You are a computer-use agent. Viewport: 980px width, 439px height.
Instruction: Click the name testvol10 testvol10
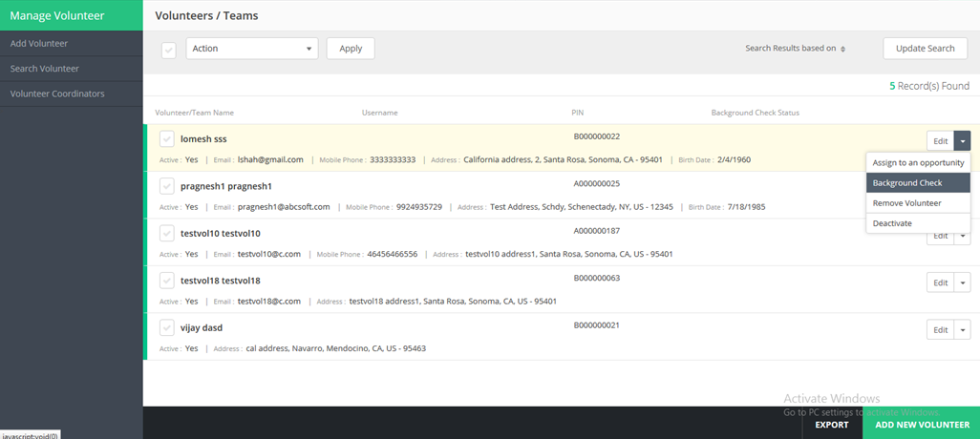(x=220, y=234)
